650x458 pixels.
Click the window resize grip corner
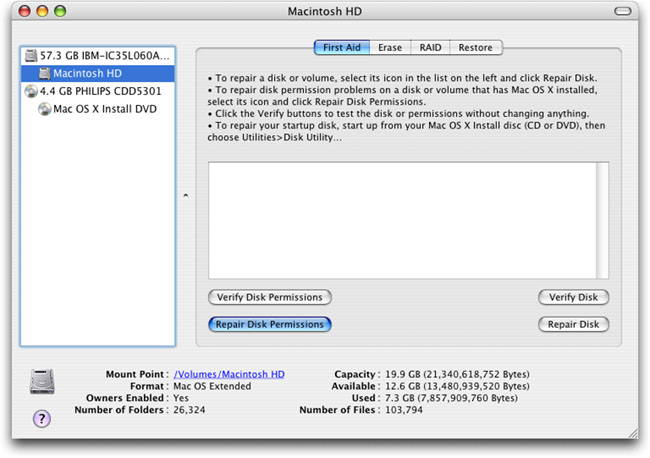pos(633,434)
